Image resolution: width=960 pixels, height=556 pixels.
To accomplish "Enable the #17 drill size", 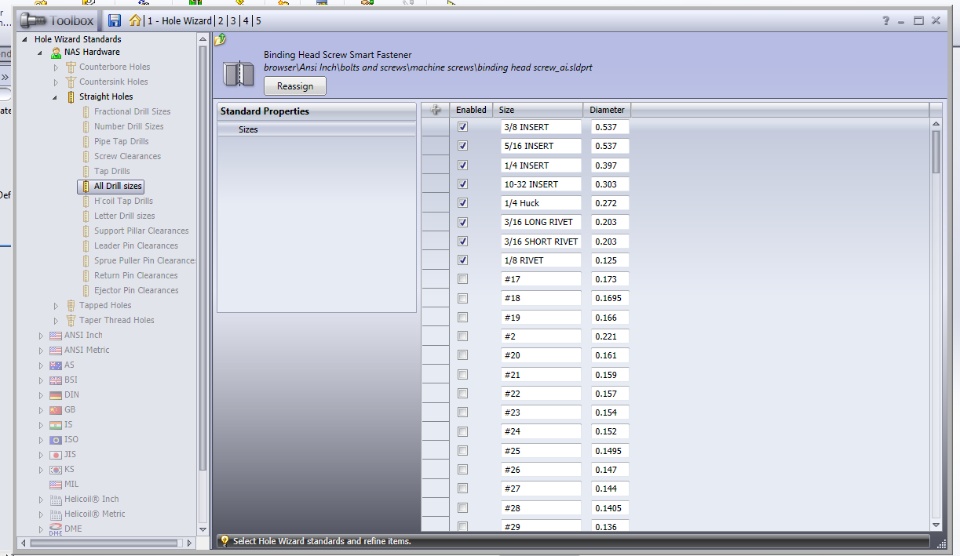I will click(x=463, y=279).
